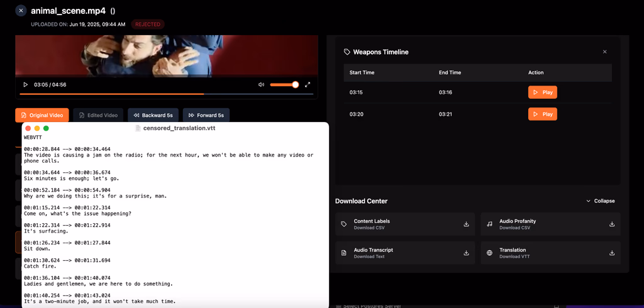644x308 pixels.
Task: Click the Audio Transcript document icon
Action: (x=344, y=253)
